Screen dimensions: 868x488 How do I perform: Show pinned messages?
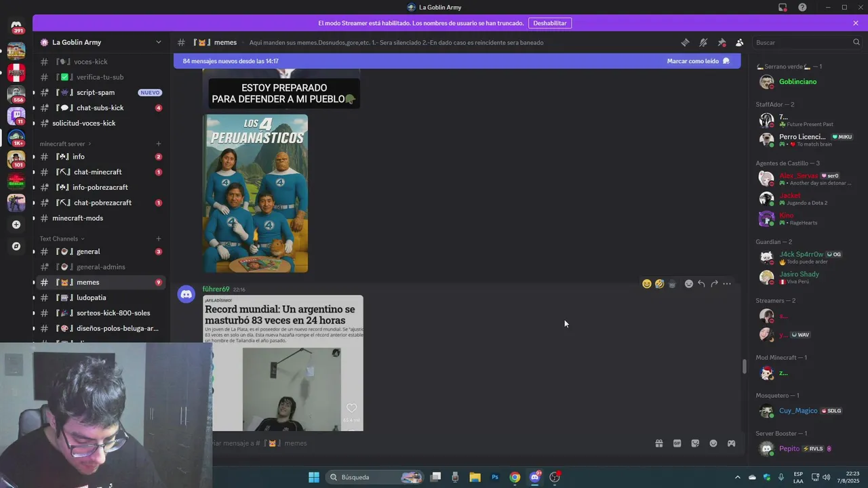coord(722,42)
